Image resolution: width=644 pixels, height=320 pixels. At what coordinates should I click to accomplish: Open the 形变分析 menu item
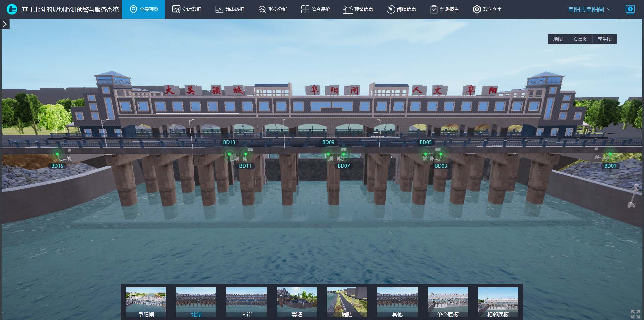pos(273,9)
